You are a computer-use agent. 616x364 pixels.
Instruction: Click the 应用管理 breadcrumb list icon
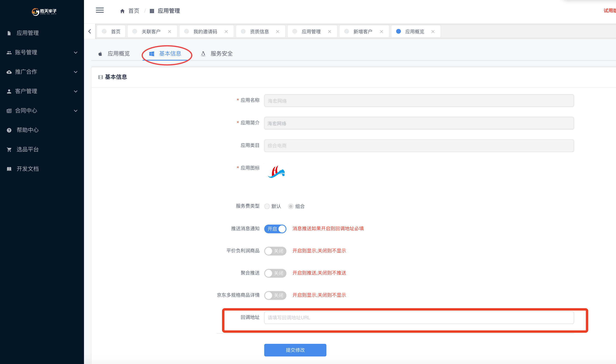click(x=152, y=11)
